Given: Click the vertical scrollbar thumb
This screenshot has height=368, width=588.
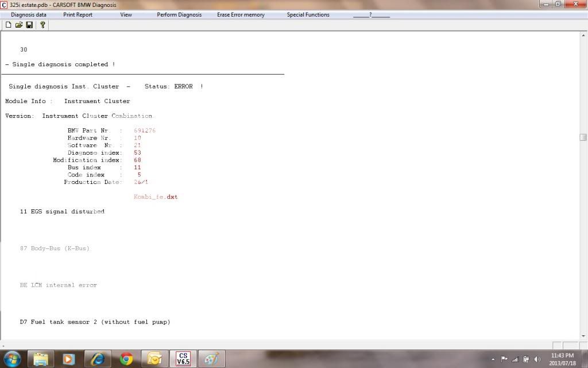Looking at the screenshot, I should [x=583, y=137].
